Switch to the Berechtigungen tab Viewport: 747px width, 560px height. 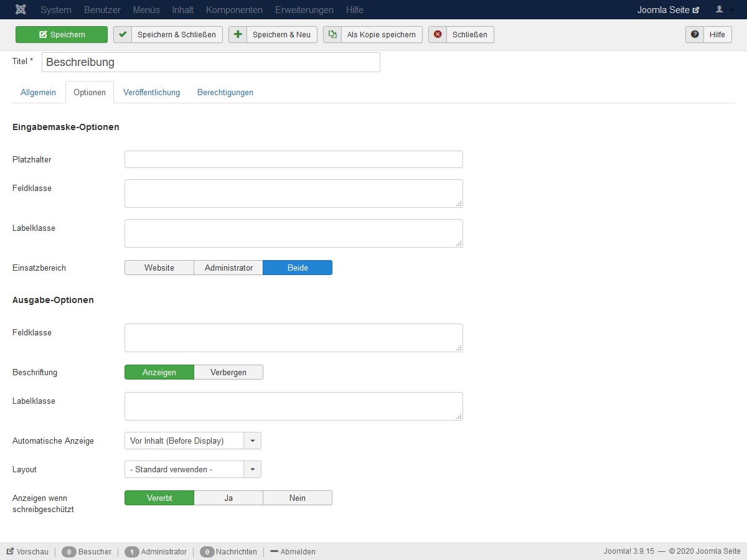[x=225, y=92]
